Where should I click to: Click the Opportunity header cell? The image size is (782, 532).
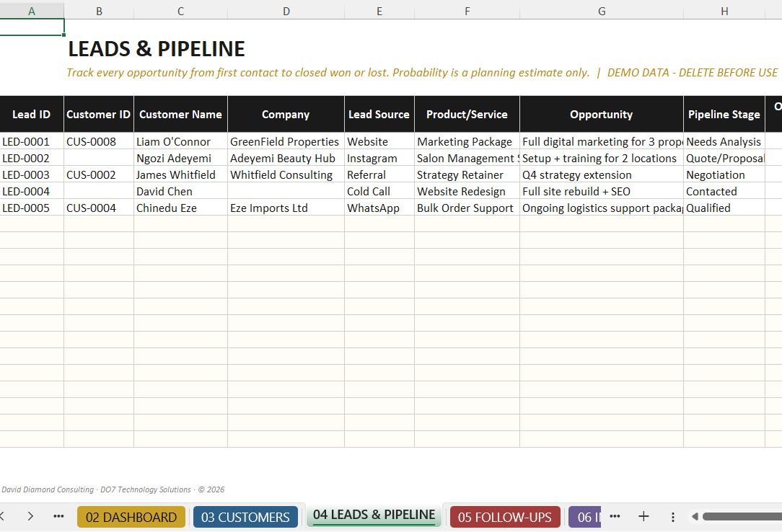pos(602,114)
